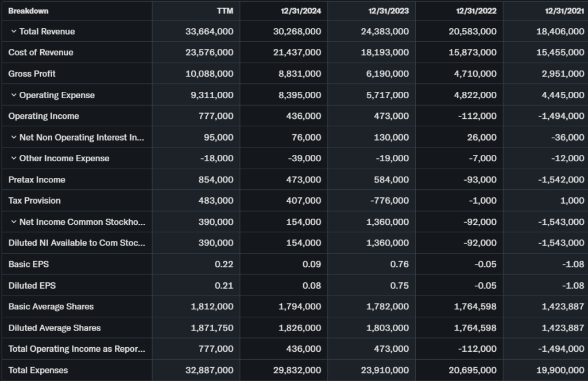Click the TTM column header

[226, 11]
